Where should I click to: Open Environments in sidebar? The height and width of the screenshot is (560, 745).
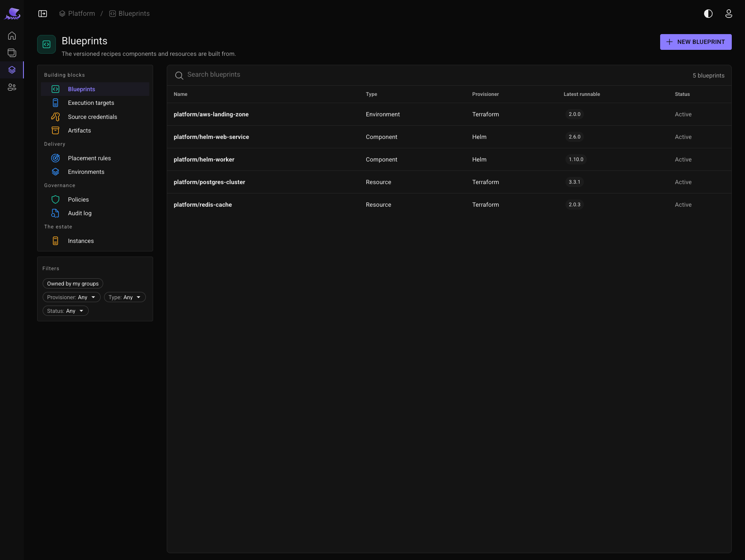95,172
